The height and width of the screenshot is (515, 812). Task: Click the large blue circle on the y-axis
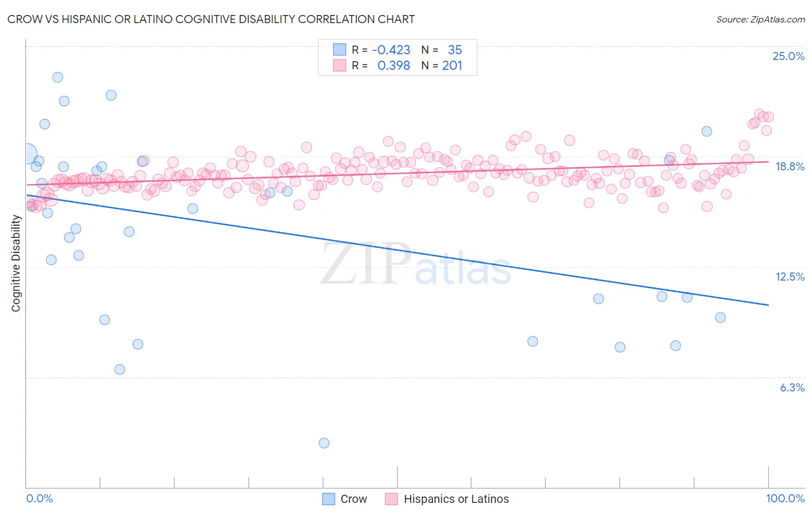coord(27,154)
